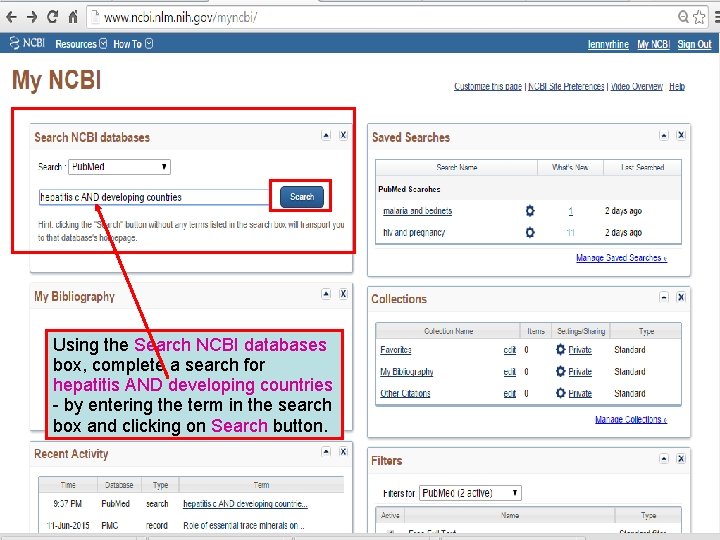The width and height of the screenshot is (720, 540).
Task: Click edit for Other Citations collection
Action: click(509, 393)
